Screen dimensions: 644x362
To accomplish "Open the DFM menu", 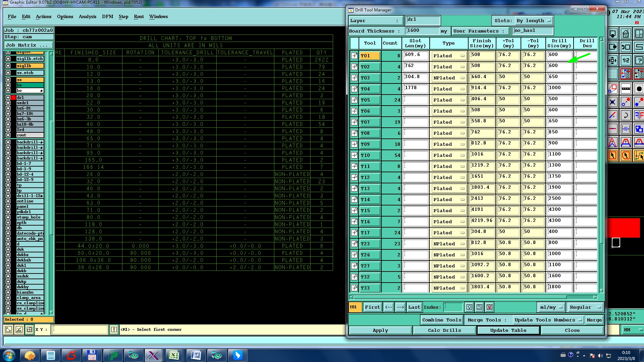I will click(x=107, y=16).
